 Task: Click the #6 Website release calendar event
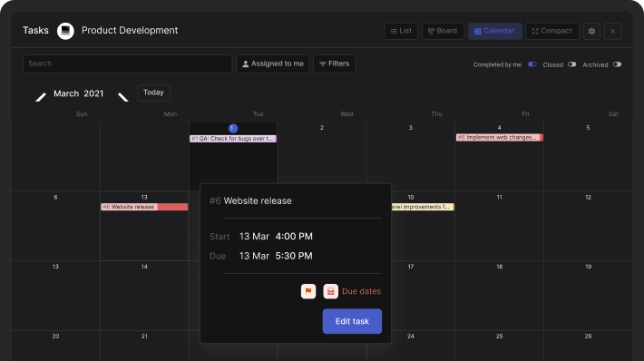(x=144, y=207)
